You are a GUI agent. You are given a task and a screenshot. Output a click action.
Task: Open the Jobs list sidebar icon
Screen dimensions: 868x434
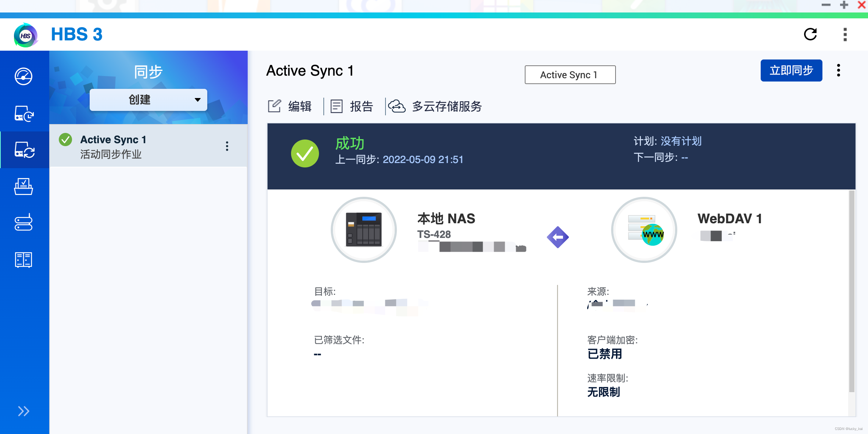coord(24,187)
